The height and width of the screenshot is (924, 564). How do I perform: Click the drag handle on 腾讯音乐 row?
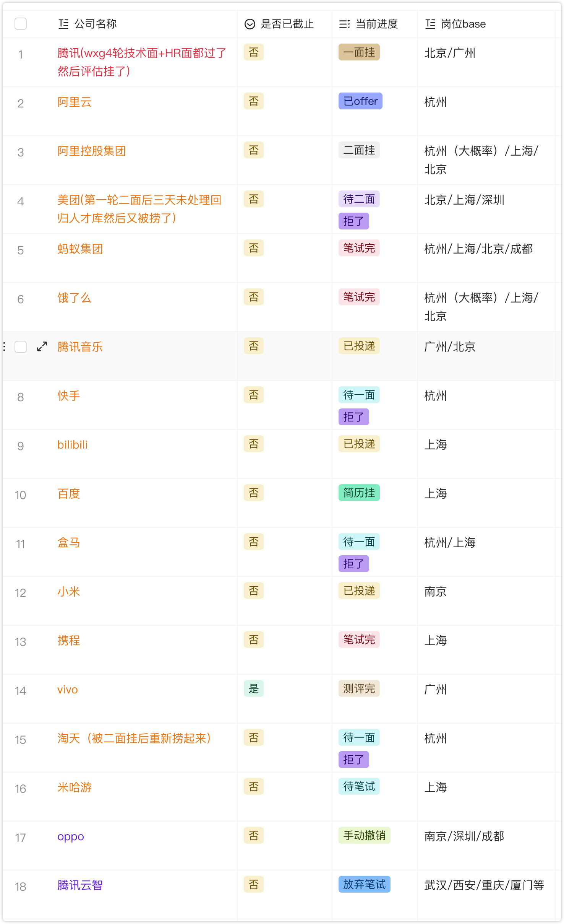4,346
